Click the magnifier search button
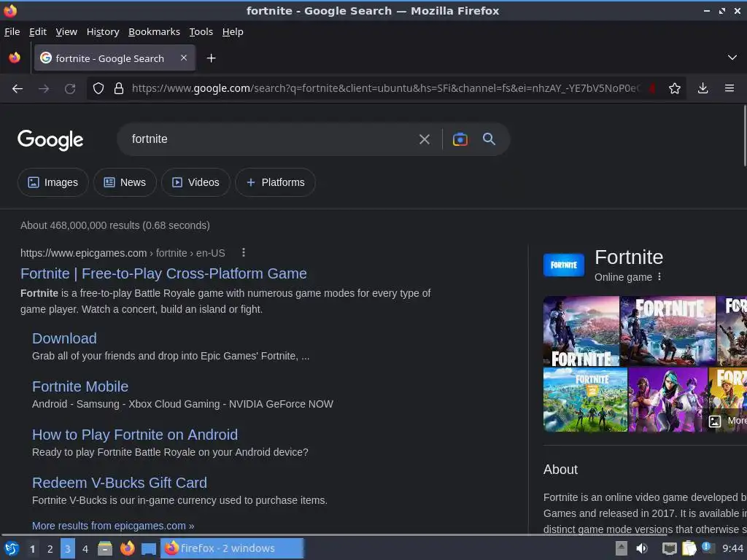The width and height of the screenshot is (747, 560). pyautogui.click(x=489, y=139)
